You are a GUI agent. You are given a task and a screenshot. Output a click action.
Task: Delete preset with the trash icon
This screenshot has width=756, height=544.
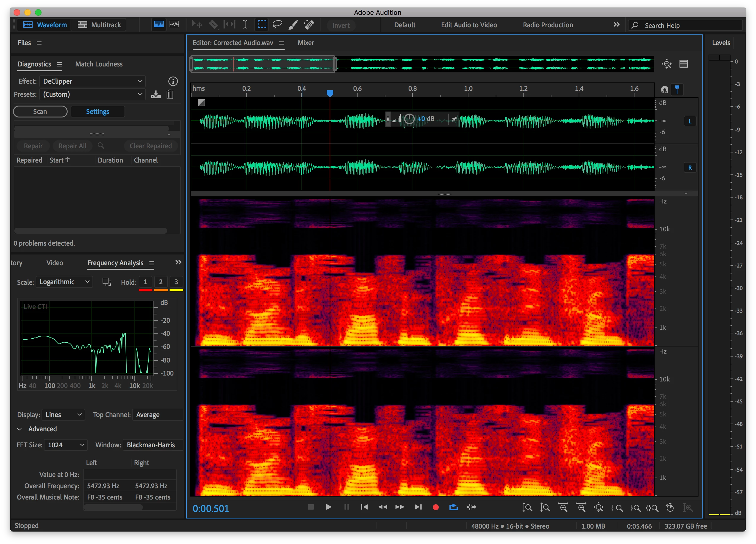(x=170, y=94)
